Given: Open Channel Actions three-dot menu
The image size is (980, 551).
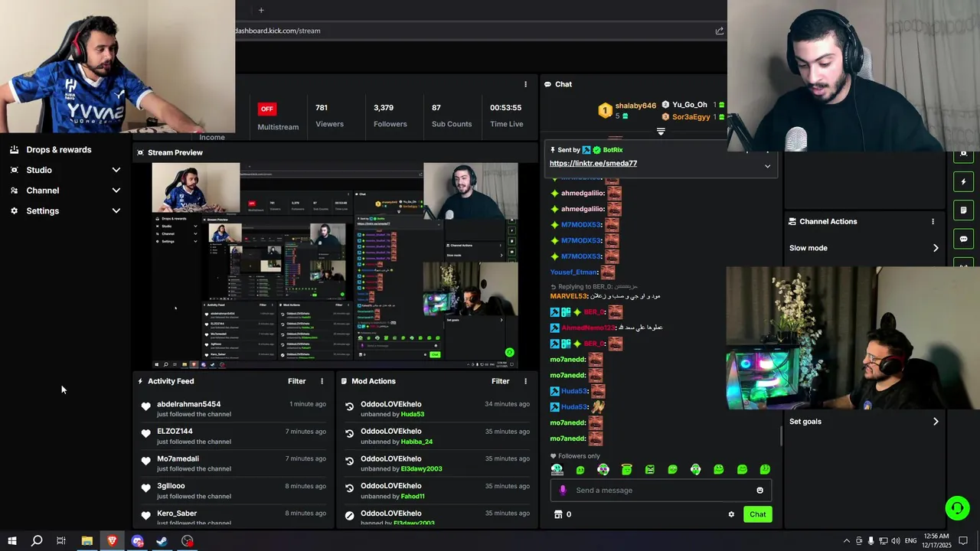Looking at the screenshot, I should pos(933,221).
